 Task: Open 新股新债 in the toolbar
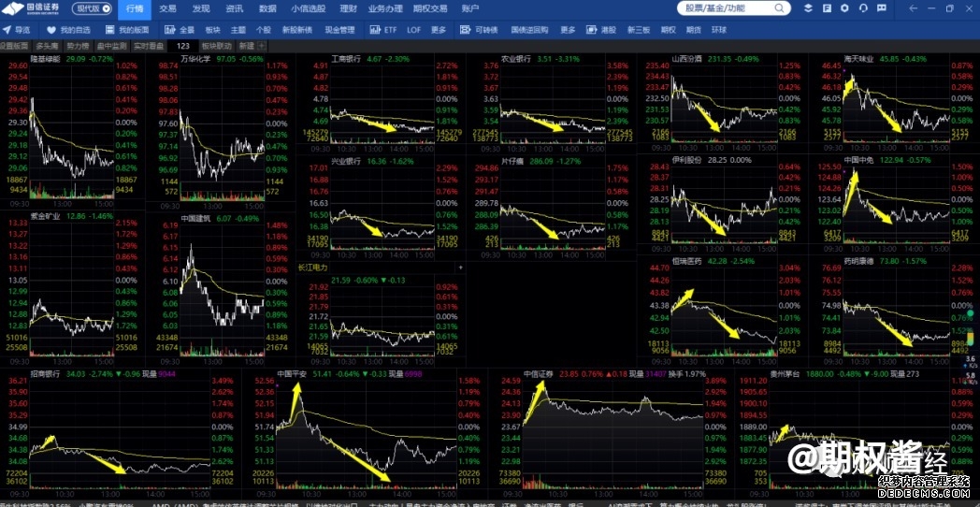tap(297, 29)
